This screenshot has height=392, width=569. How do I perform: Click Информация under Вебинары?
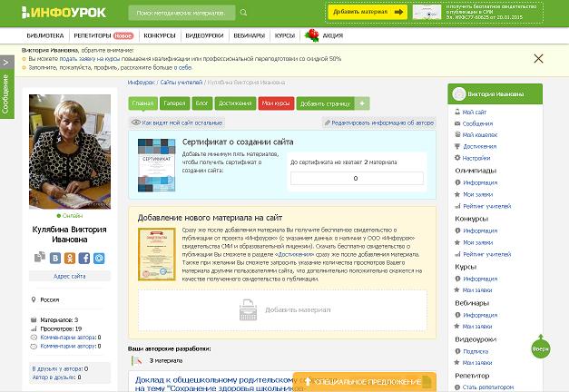point(480,315)
